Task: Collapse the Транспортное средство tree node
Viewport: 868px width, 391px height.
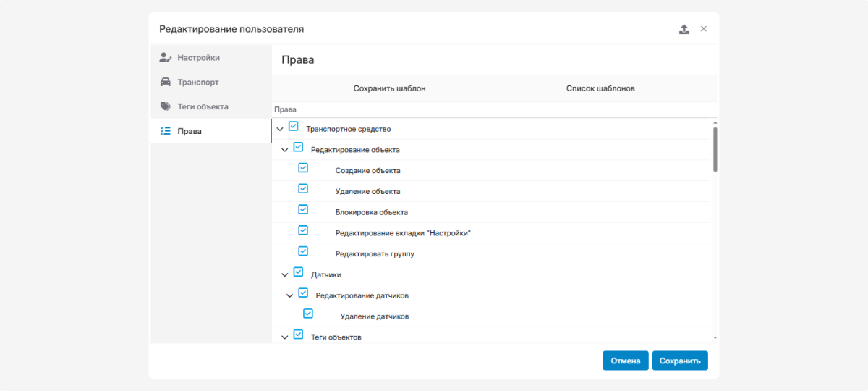Action: click(280, 129)
